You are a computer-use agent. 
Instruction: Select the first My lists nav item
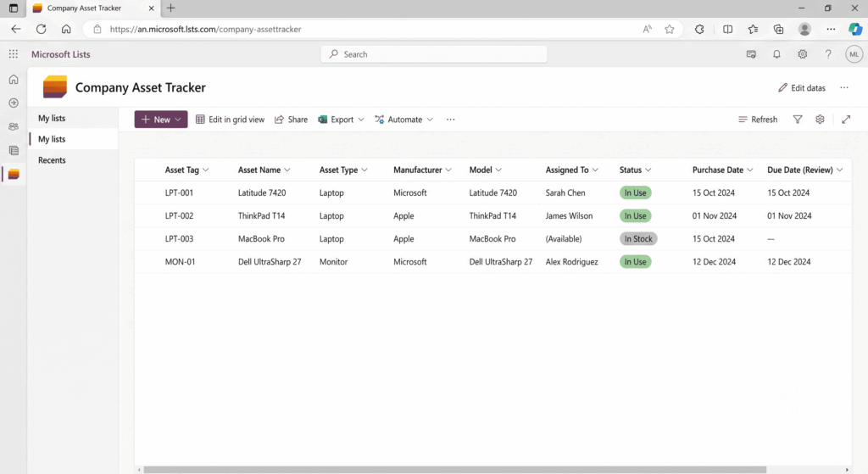click(73, 119)
